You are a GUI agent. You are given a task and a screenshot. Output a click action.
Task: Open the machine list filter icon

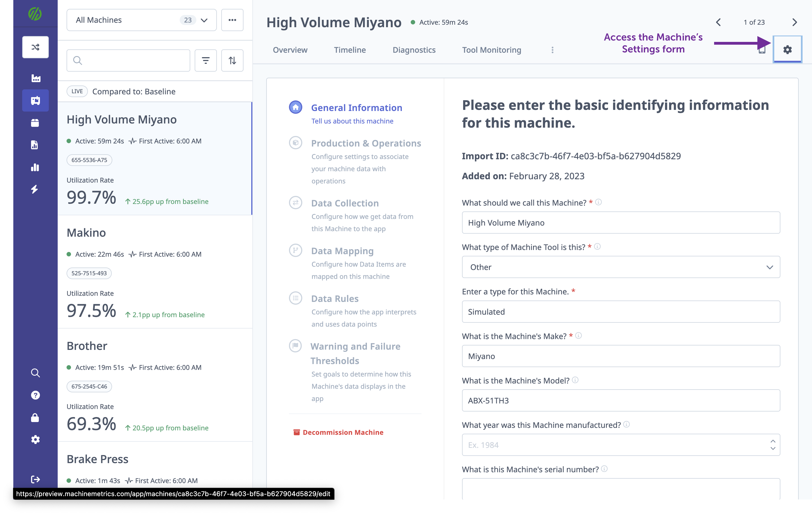pyautogui.click(x=206, y=60)
